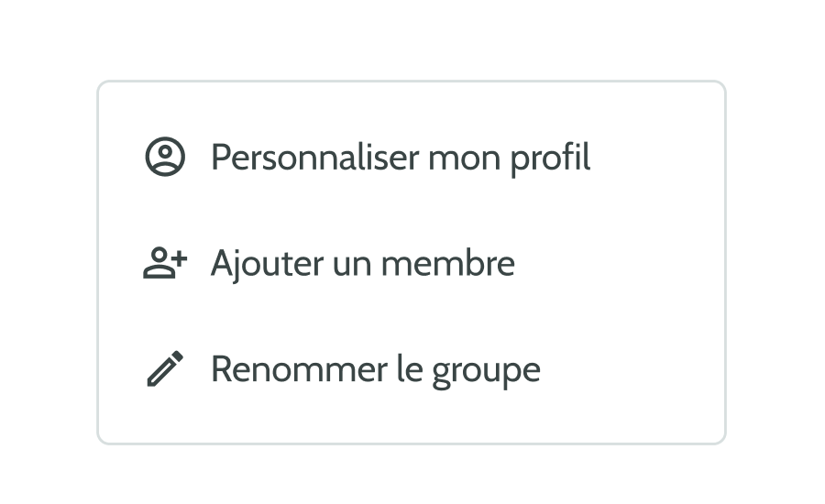
Task: Activate the last popup menu row
Action: [412, 368]
